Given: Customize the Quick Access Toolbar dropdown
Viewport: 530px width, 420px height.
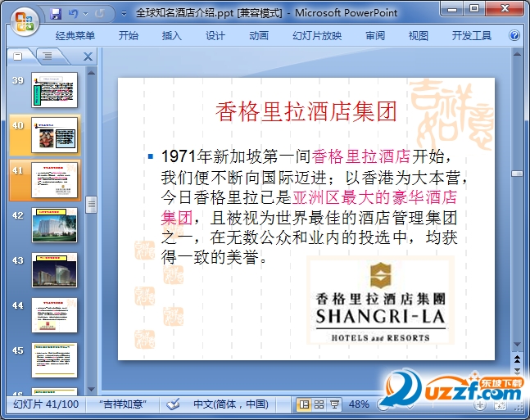Looking at the screenshot, I should pyautogui.click(x=124, y=14).
